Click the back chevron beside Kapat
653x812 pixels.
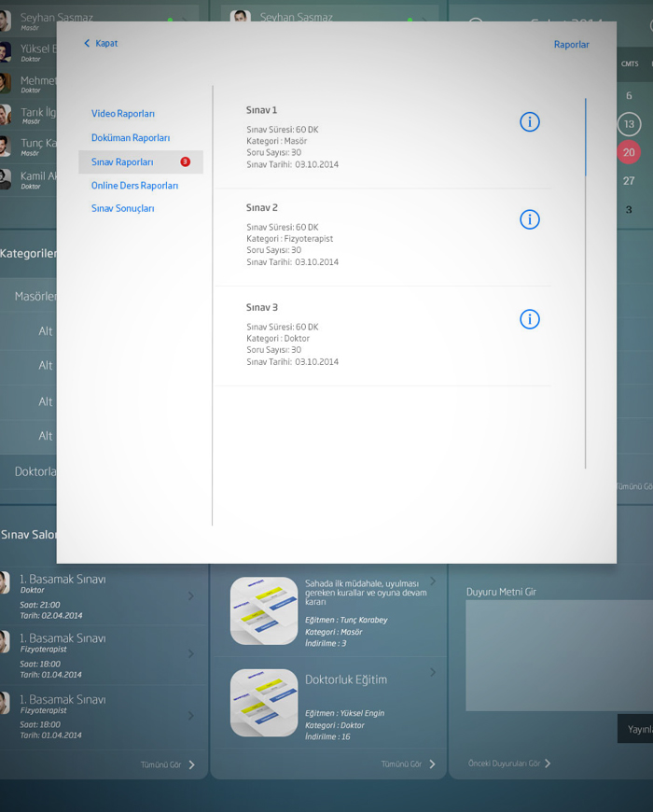(87, 44)
